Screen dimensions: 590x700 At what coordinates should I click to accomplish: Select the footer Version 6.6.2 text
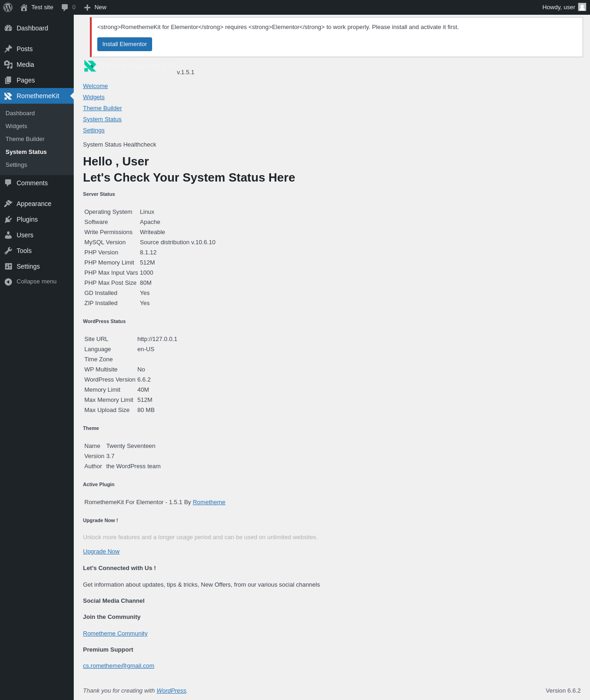tap(563, 691)
